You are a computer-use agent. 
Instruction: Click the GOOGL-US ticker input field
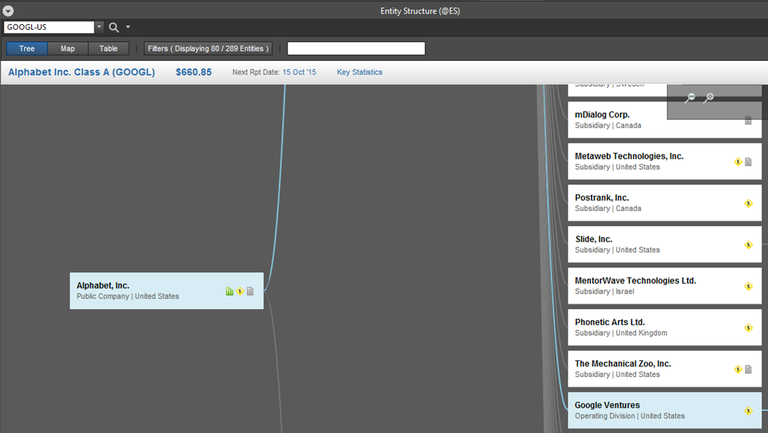[49, 27]
